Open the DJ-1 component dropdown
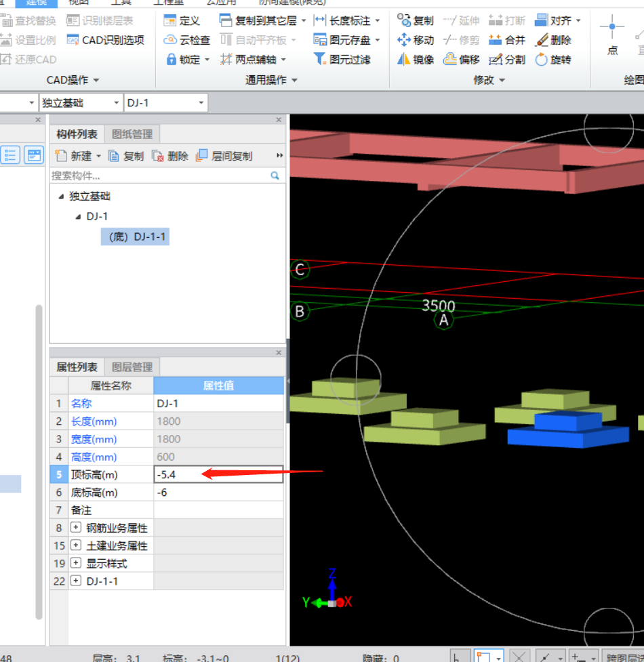 coord(201,102)
